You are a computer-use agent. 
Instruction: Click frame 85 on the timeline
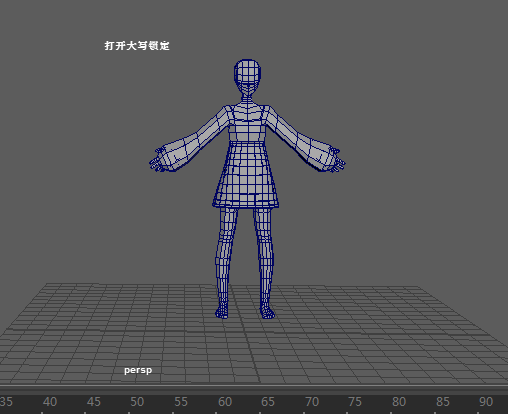[x=442, y=402]
